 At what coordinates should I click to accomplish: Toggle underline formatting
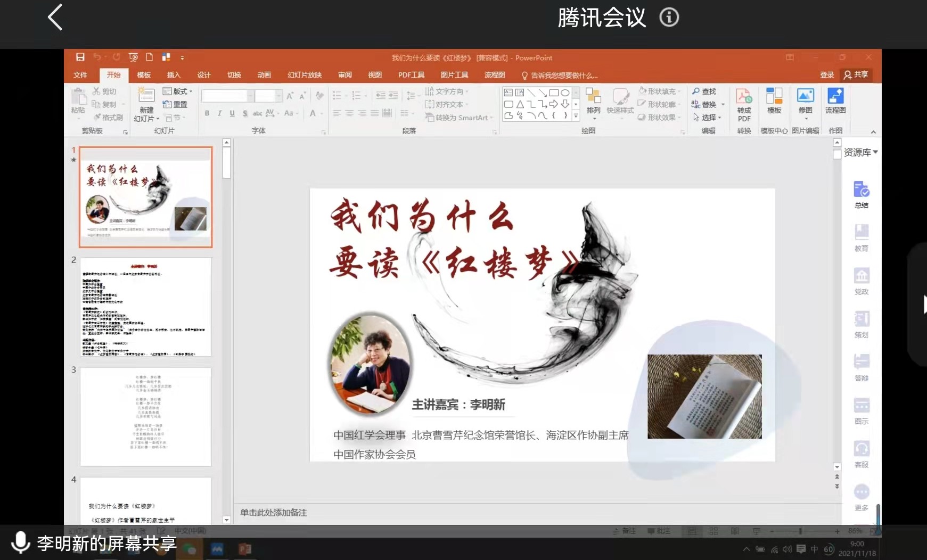tap(232, 113)
